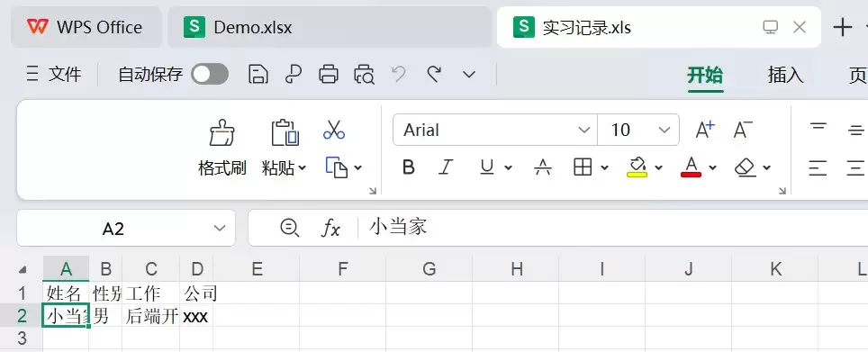The width and height of the screenshot is (868, 352).
Task: Toggle Bold formatting
Action: 409,167
